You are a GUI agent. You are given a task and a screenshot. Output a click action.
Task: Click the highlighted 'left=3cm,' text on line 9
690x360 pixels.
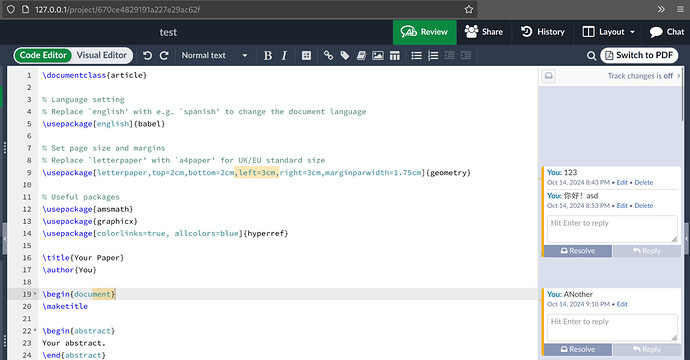point(257,173)
